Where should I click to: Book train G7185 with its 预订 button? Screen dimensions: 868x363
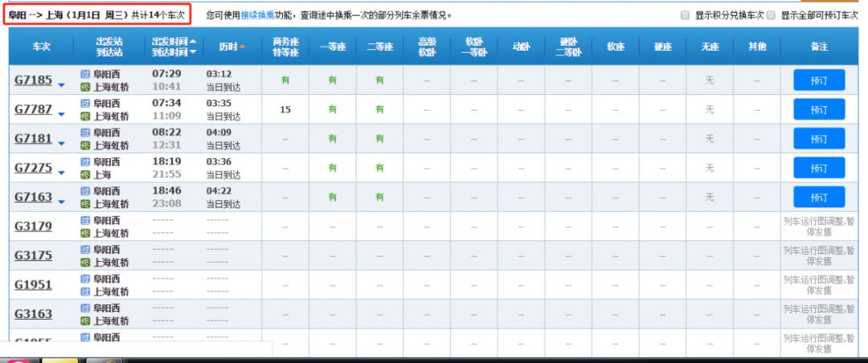pos(819,80)
